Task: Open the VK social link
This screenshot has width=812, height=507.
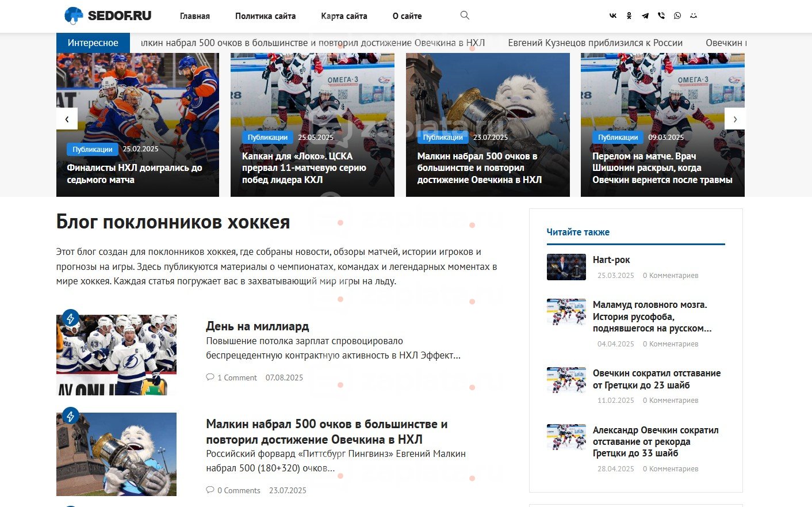Action: (613, 16)
